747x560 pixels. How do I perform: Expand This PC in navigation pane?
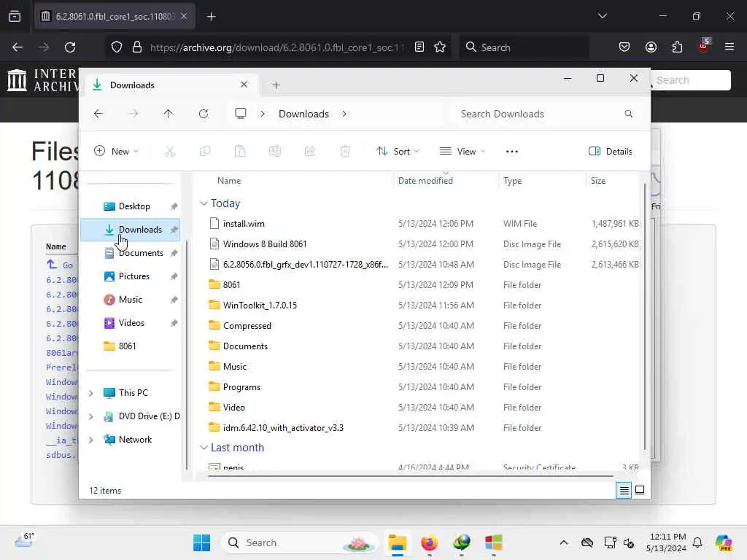[x=91, y=393]
